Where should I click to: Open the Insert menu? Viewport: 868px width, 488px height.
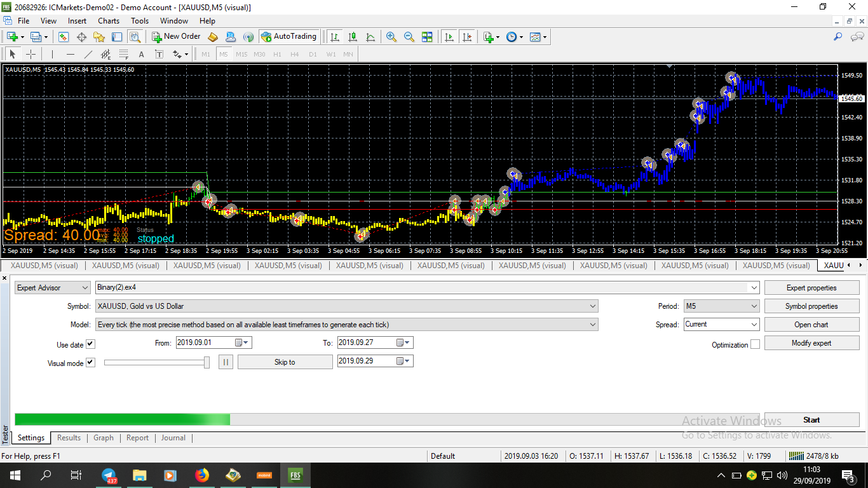click(x=78, y=21)
